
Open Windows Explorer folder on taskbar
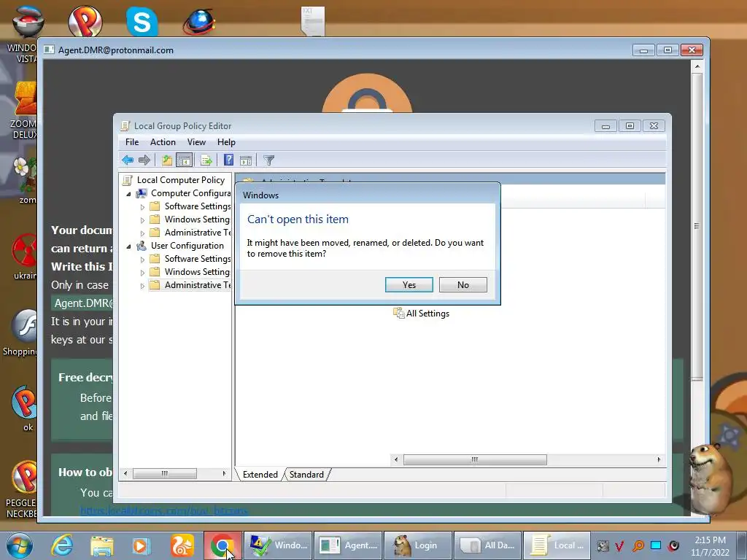point(102,545)
